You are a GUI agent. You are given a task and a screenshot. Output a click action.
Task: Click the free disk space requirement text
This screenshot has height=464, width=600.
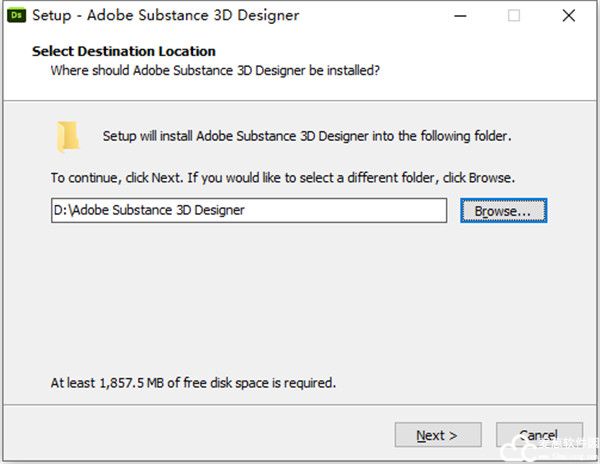(x=193, y=382)
